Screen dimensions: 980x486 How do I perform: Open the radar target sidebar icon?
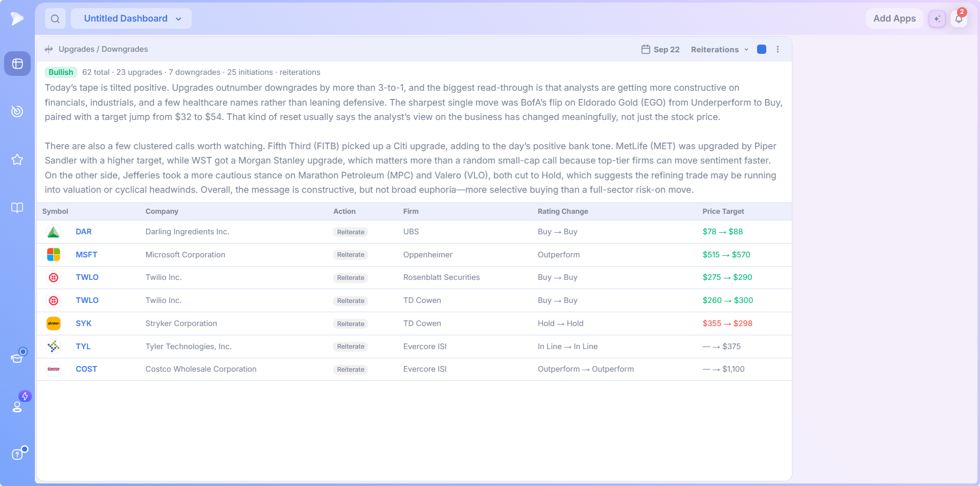pos(17,111)
